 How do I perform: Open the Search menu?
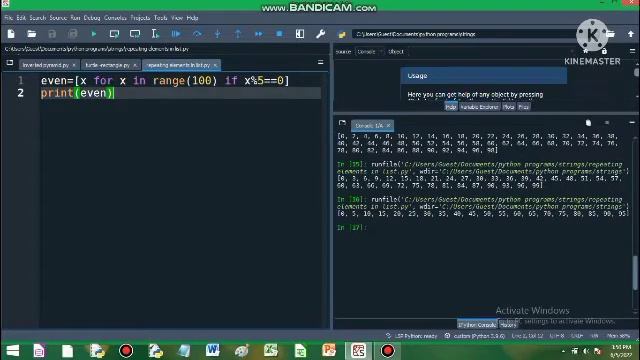coord(38,18)
